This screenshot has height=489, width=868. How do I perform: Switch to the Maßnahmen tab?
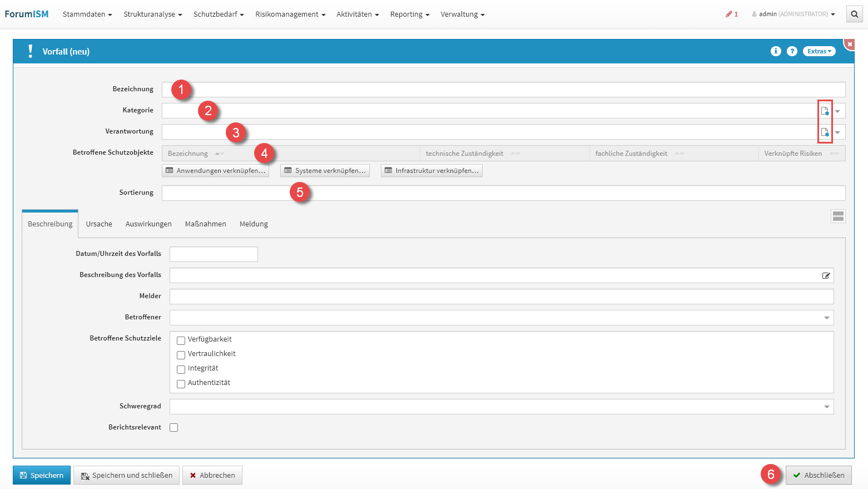click(205, 224)
